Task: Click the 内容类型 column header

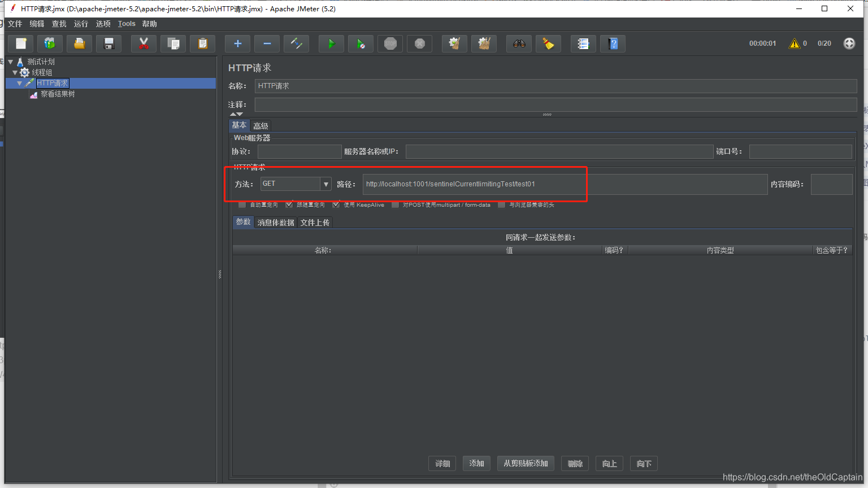Action: [720, 250]
